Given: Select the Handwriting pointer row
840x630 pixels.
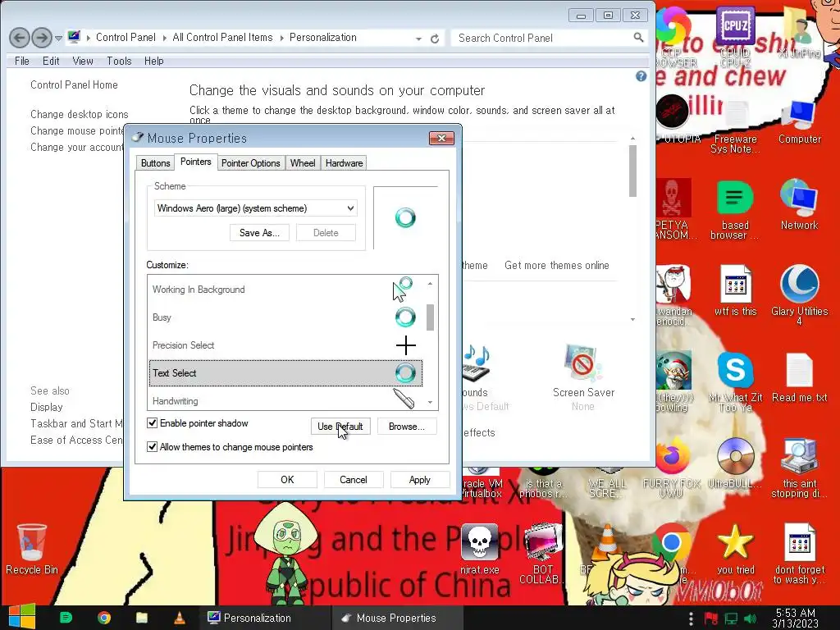Looking at the screenshot, I should coord(285,400).
